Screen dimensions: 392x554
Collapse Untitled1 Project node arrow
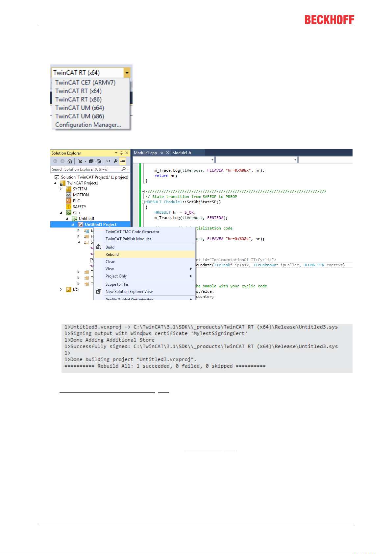[x=73, y=225]
